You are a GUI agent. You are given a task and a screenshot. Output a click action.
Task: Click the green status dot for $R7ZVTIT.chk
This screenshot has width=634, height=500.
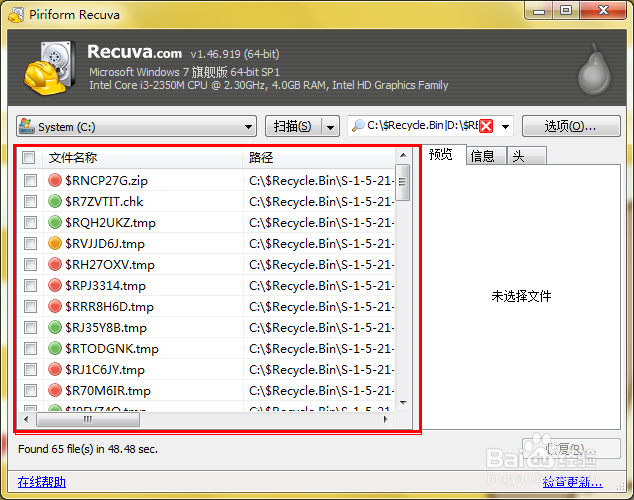tap(55, 201)
